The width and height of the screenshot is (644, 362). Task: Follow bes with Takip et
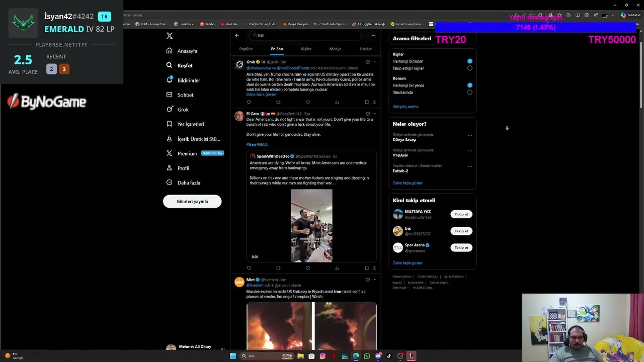click(x=461, y=231)
